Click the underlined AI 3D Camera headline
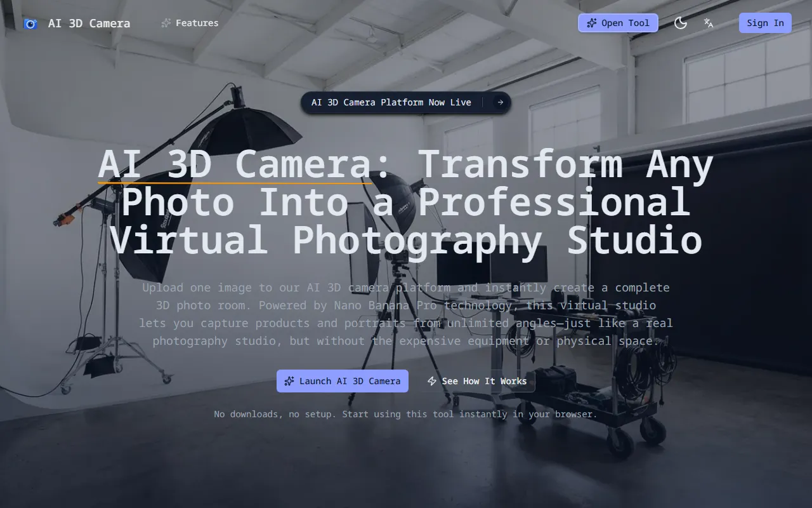This screenshot has height=508, width=812. click(235, 164)
